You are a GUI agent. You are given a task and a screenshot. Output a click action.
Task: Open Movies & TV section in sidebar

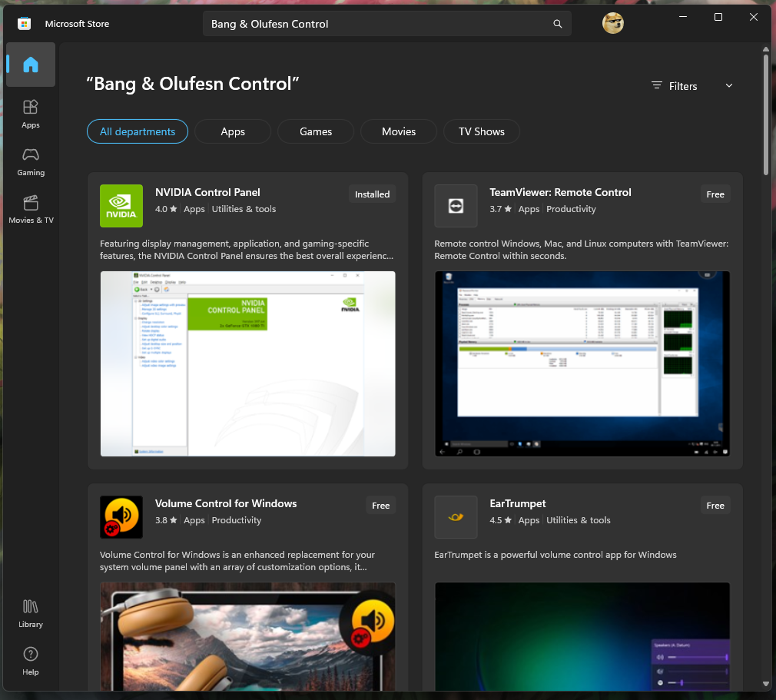click(x=31, y=210)
